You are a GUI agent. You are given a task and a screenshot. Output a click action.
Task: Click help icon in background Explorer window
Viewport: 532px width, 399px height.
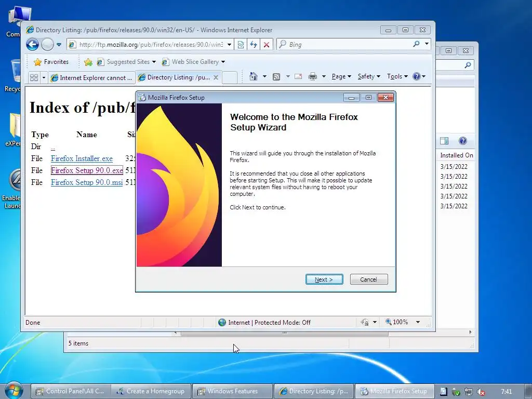(x=462, y=141)
